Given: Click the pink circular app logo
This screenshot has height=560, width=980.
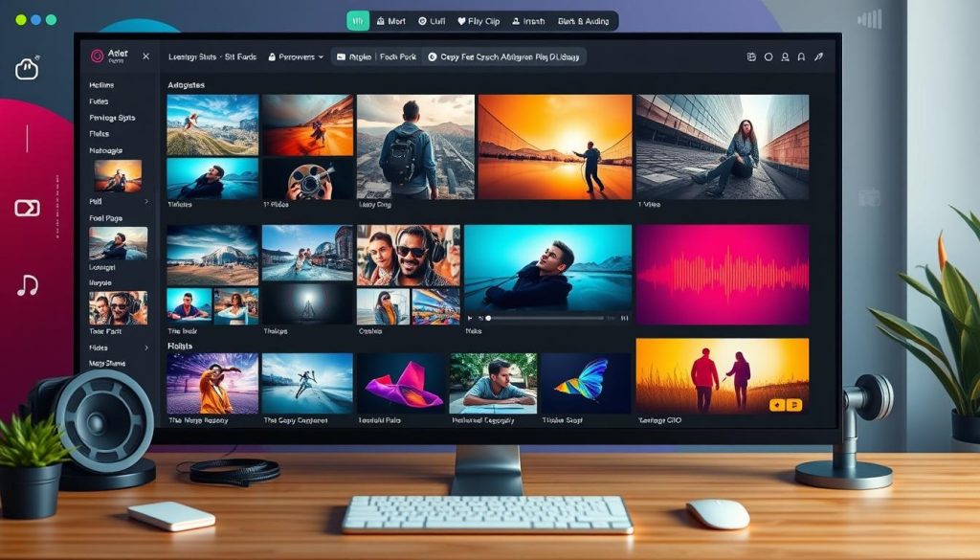Looking at the screenshot, I should tap(96, 56).
